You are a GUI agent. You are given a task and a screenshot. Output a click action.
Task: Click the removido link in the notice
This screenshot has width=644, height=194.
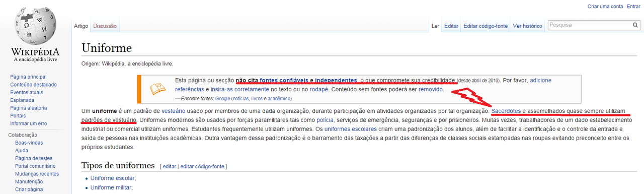coord(430,89)
